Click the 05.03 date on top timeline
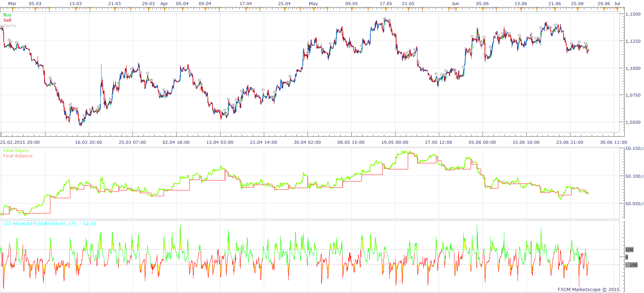This screenshot has height=293, width=644. point(35,4)
